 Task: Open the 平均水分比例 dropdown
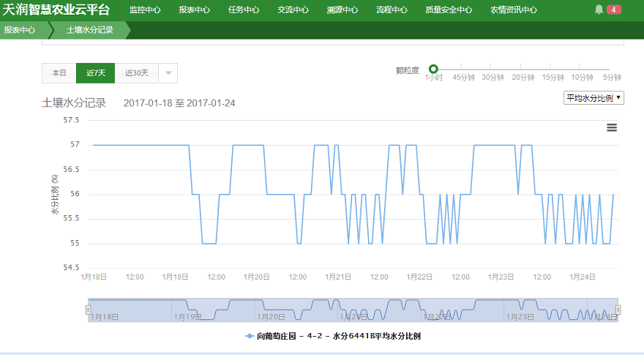(x=594, y=98)
